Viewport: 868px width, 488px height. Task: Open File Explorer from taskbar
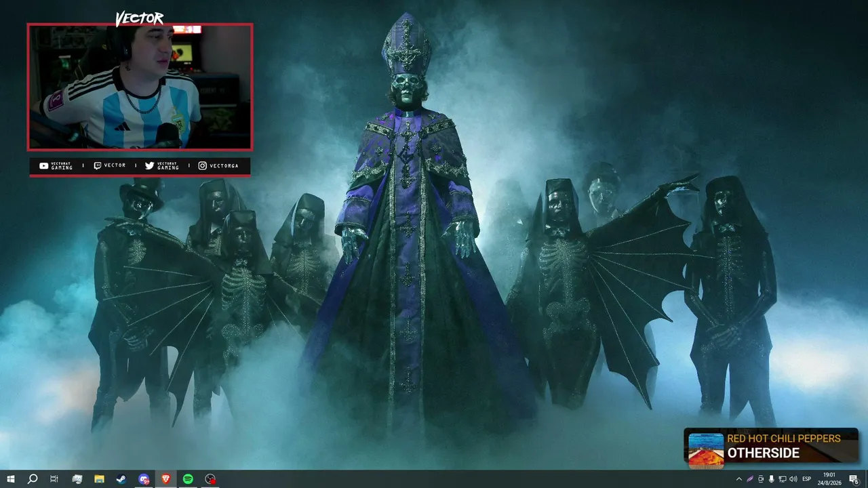tap(99, 479)
